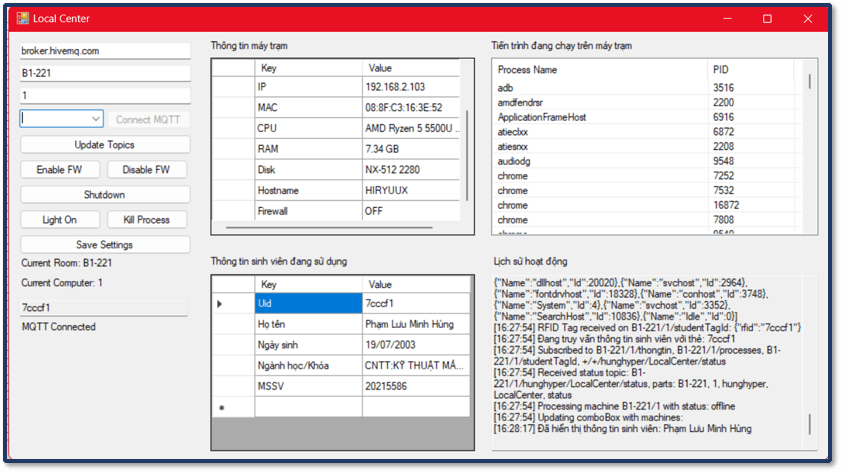Click the row selector arrow of Uid row

(220, 304)
